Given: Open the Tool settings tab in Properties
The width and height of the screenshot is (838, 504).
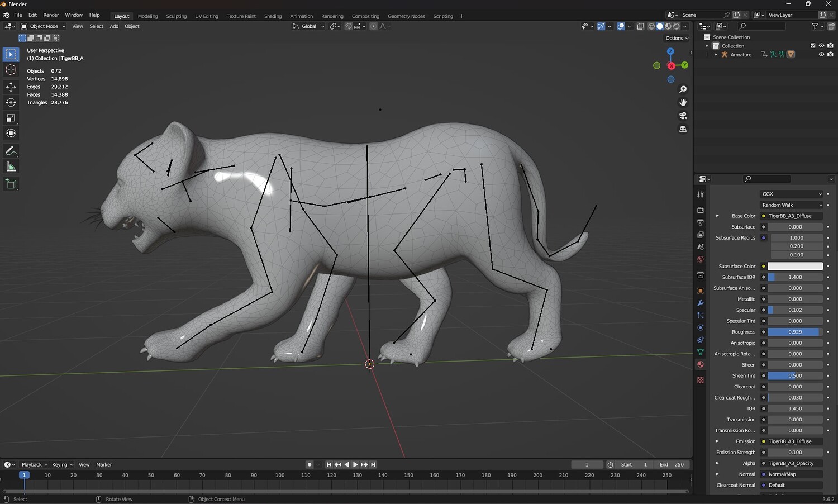Looking at the screenshot, I should click(x=701, y=194).
